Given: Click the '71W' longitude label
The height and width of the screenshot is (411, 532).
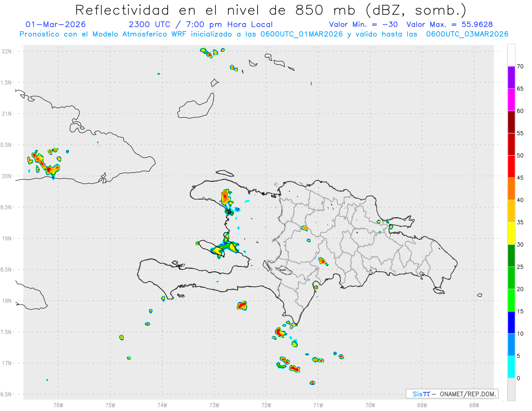Looking at the screenshot, I should (318, 405).
